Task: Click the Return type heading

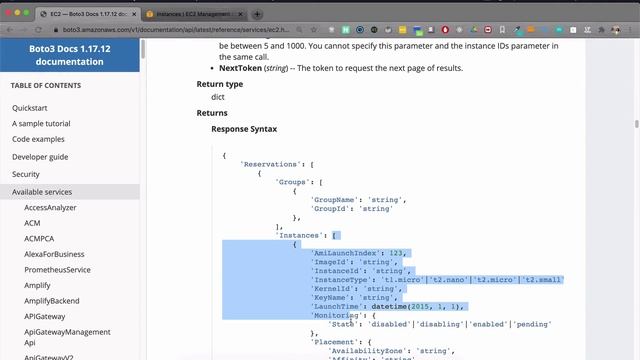Action: (220, 84)
